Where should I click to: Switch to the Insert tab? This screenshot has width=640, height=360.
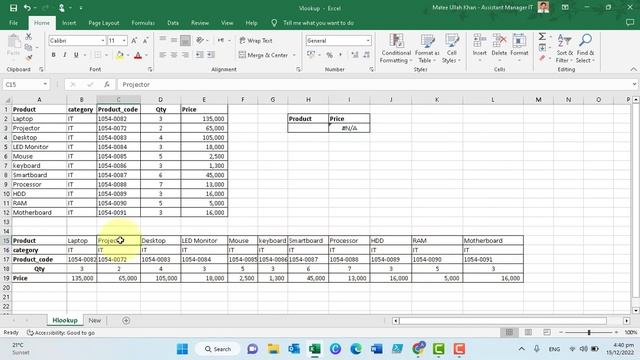click(69, 23)
